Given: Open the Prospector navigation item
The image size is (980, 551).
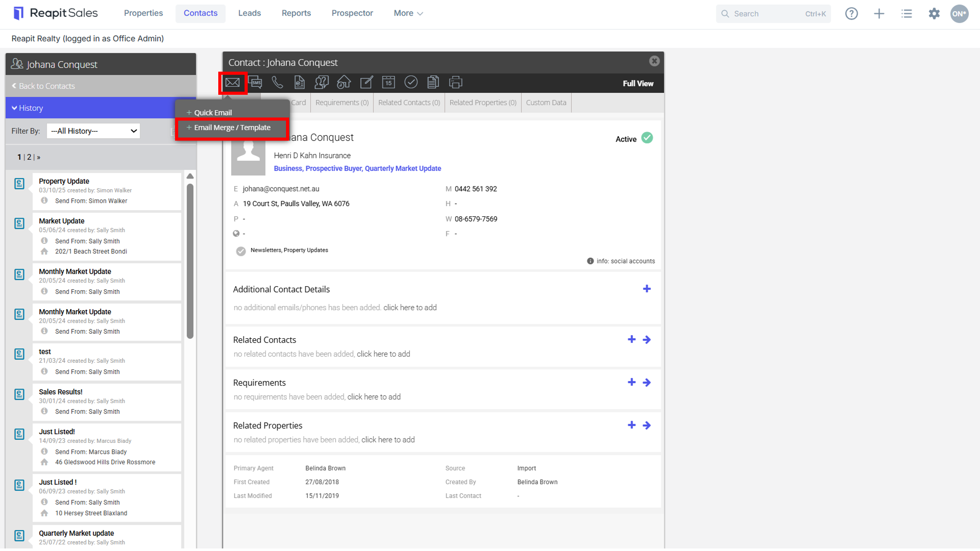Looking at the screenshot, I should click(352, 13).
